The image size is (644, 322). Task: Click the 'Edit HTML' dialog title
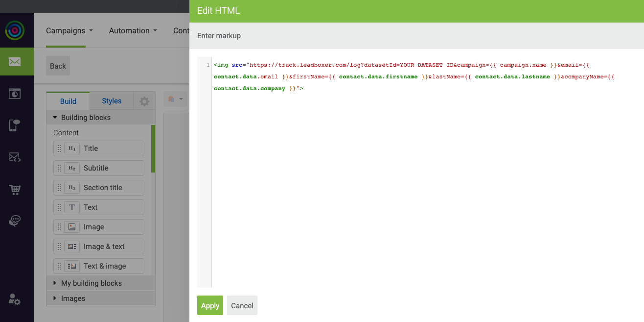click(x=218, y=10)
